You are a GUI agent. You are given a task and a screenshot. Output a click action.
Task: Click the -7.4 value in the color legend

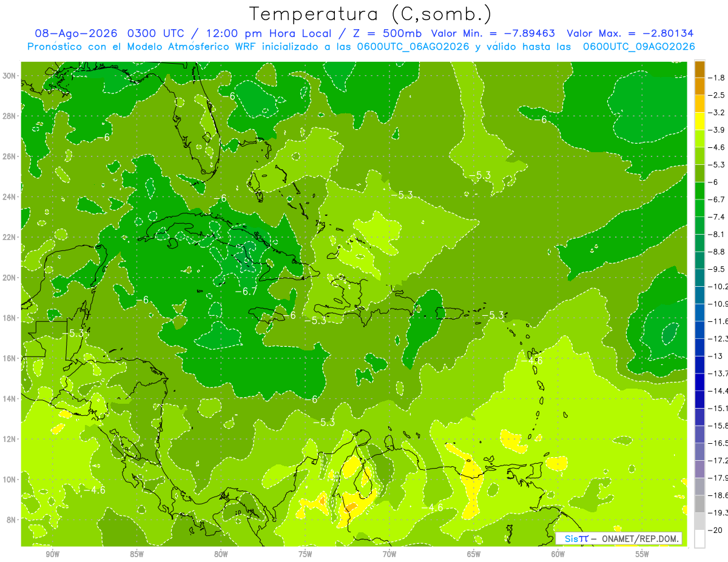coord(716,216)
